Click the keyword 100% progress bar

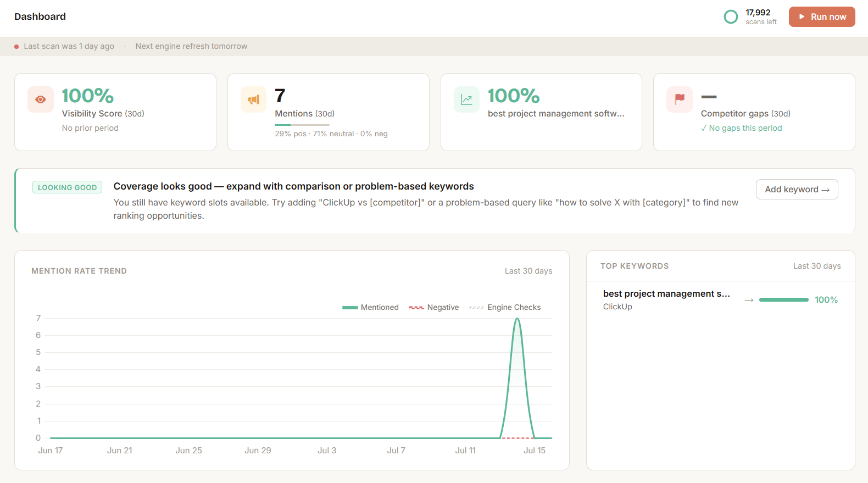coord(784,300)
